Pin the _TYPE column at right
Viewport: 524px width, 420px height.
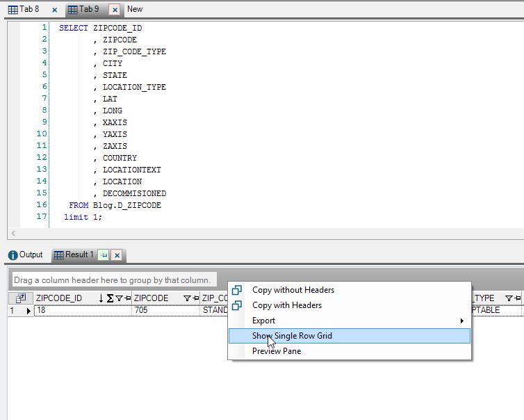(517, 298)
